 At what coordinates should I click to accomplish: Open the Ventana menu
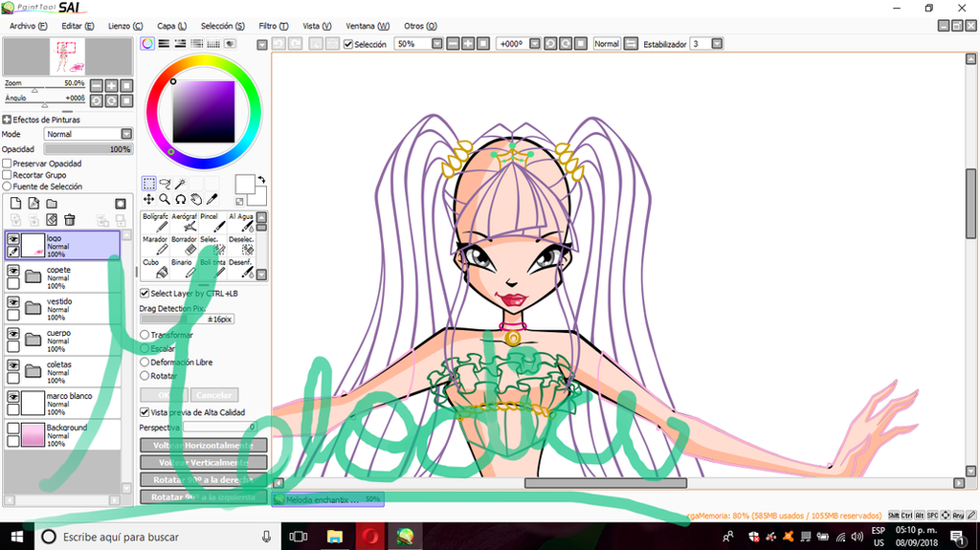pyautogui.click(x=367, y=26)
